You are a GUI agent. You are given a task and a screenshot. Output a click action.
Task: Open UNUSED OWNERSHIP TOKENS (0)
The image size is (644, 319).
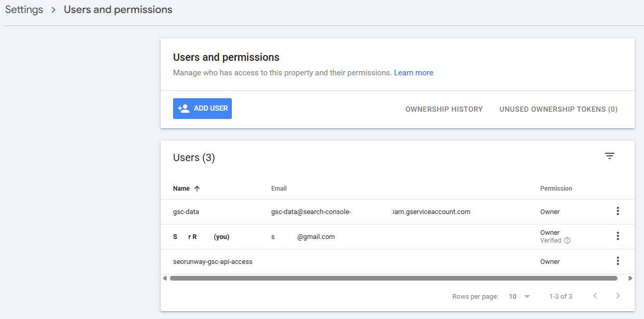pyautogui.click(x=558, y=109)
